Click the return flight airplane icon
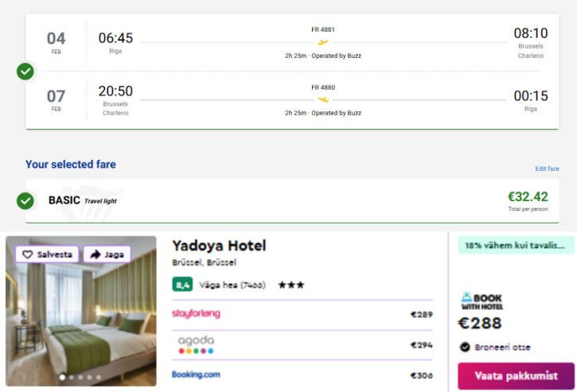This screenshot has height=392, width=577. [323, 99]
